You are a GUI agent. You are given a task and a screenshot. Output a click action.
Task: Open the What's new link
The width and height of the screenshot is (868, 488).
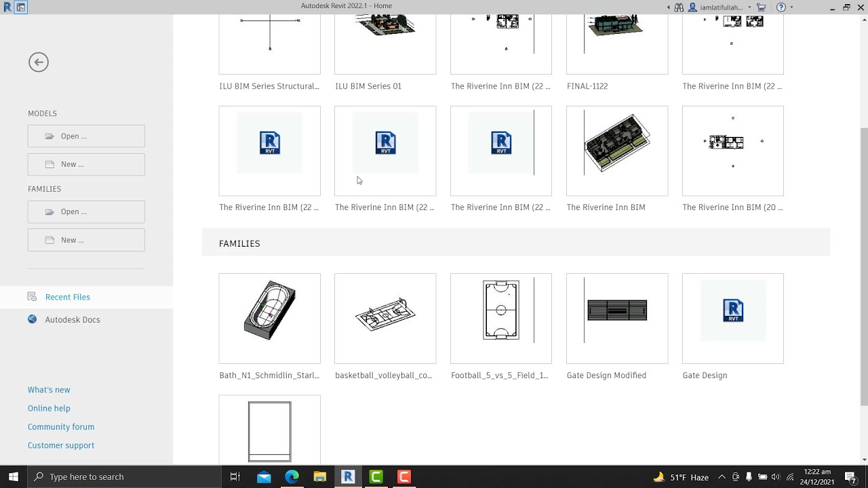click(x=49, y=390)
